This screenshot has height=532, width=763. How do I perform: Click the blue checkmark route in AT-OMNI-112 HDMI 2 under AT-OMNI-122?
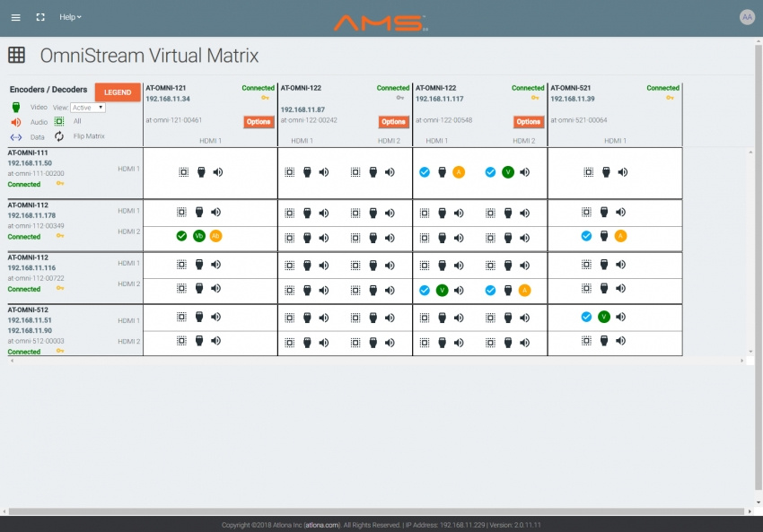[x=424, y=289]
